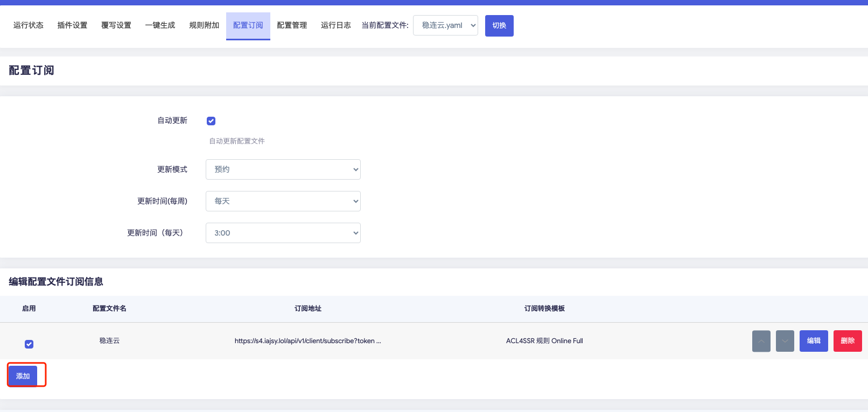
Task: Switch to the 运行状态 tab
Action: click(x=29, y=25)
